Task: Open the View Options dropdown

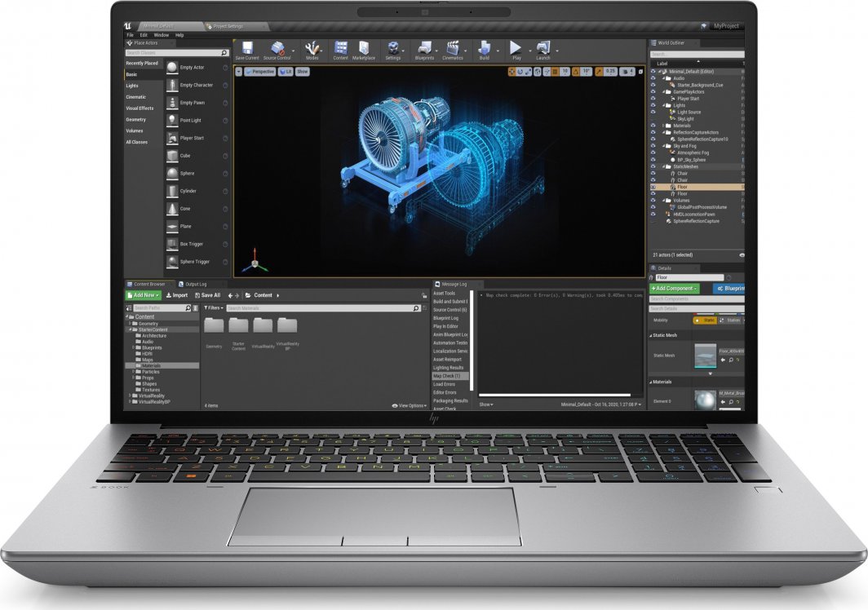Action: 409,405
